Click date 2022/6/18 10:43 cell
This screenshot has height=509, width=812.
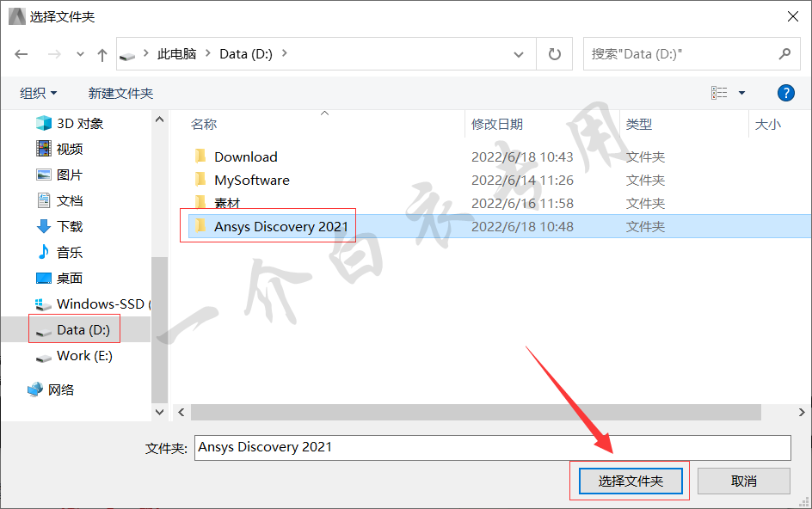[522, 156]
